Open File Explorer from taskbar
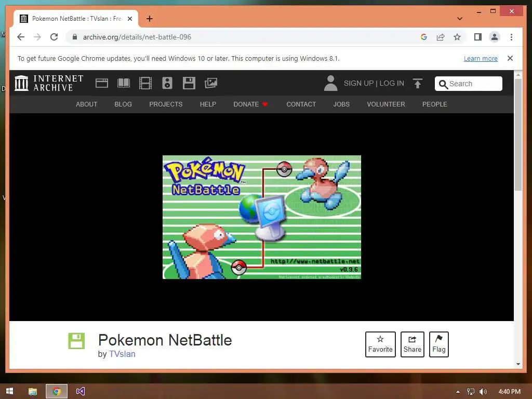This screenshot has height=399, width=532. (x=33, y=392)
